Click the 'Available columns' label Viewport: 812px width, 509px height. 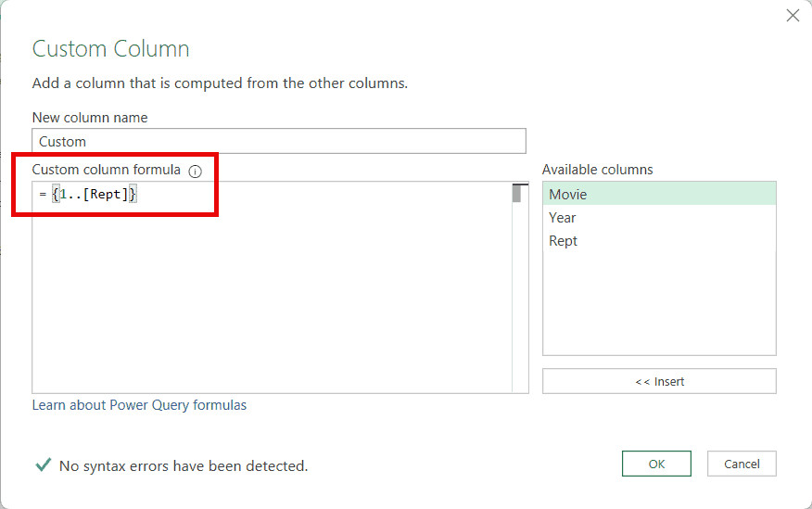pos(597,170)
